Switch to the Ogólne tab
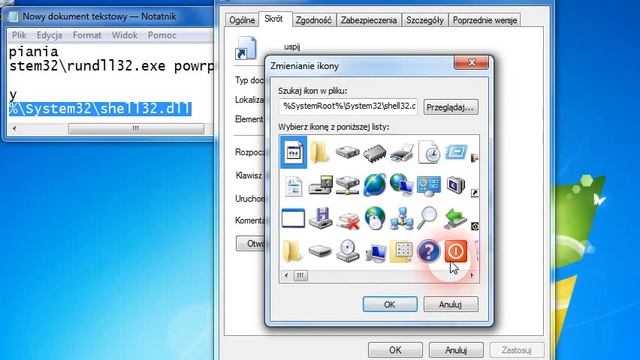 click(242, 20)
